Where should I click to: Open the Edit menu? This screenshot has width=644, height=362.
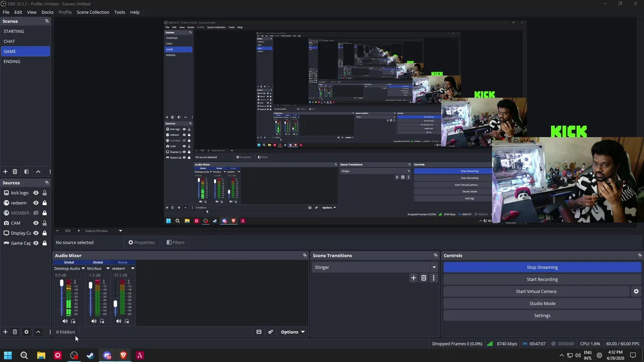point(18,12)
